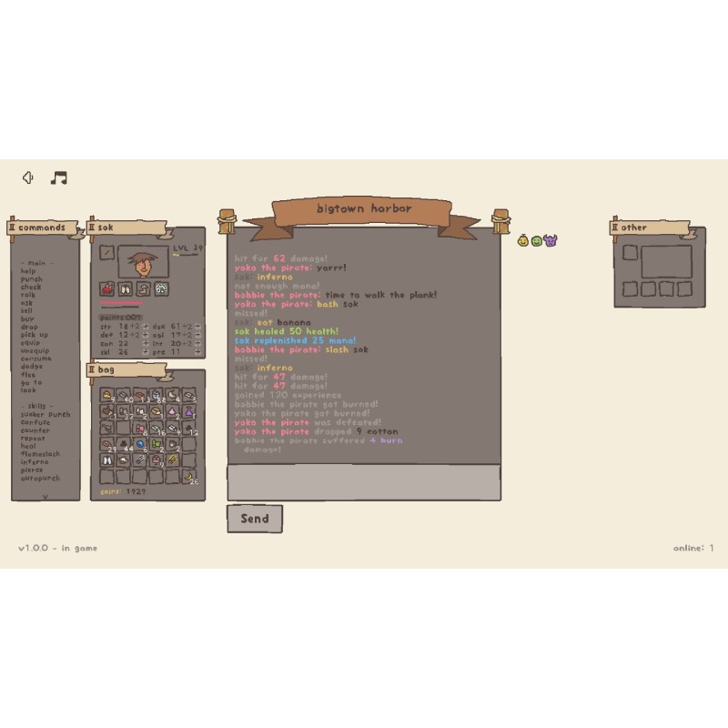Click the equipped red armor slot
The height and width of the screenshot is (728, 728).
(107, 288)
